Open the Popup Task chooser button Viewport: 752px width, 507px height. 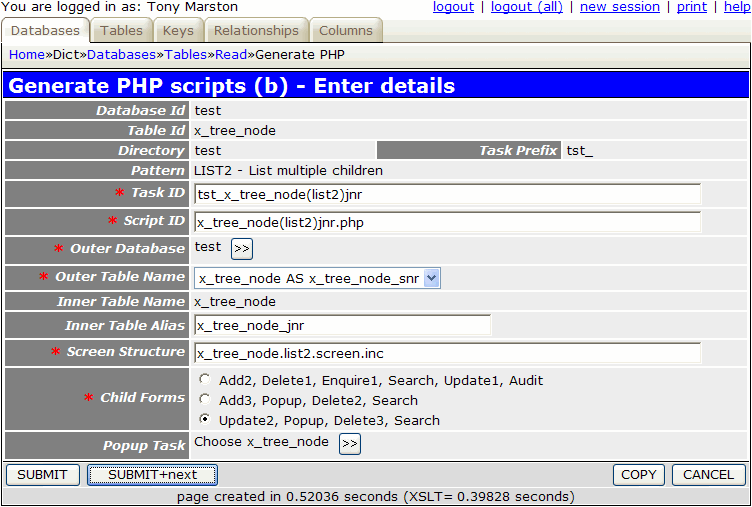coord(349,444)
